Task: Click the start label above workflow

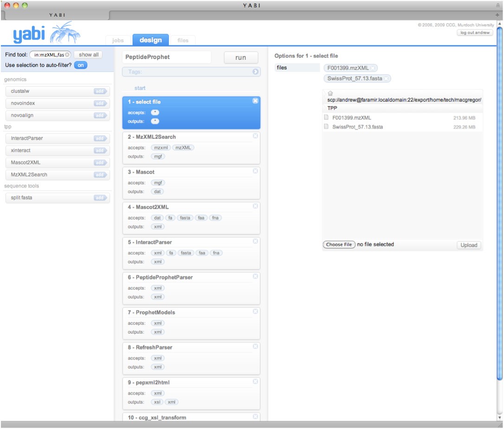Action: coord(140,88)
